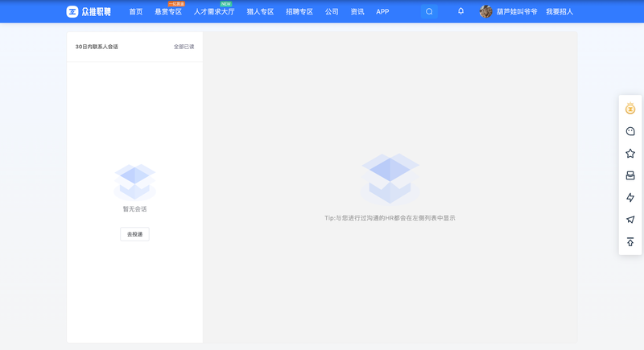This screenshot has width=644, height=350.
Task: Open the 招聘专区 menu item
Action: tap(299, 12)
